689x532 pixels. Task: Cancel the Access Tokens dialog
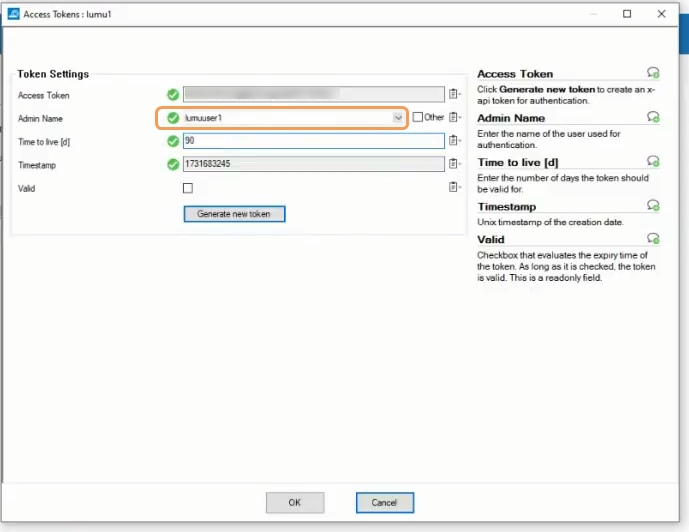[x=384, y=502]
